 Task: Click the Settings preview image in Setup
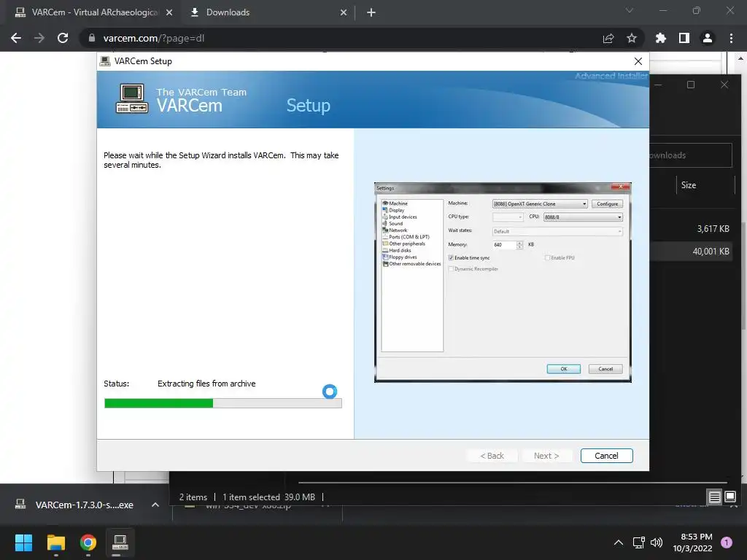(503, 282)
